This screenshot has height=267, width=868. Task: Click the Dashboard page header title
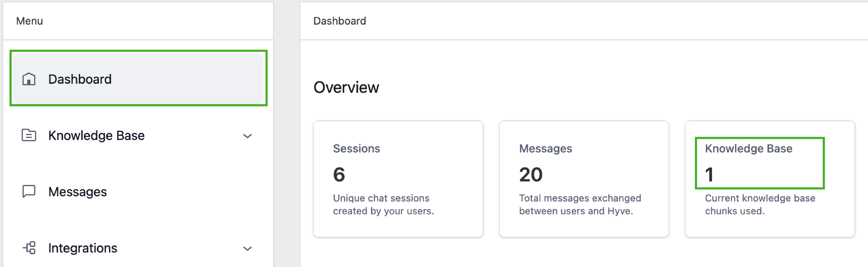pyautogui.click(x=339, y=21)
